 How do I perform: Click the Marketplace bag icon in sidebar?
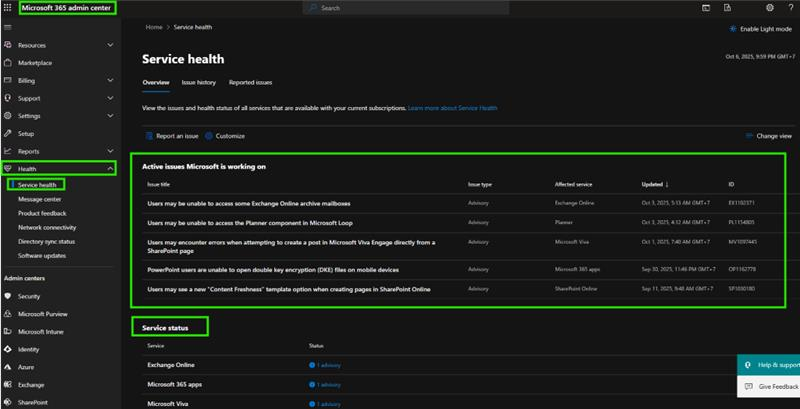[x=8, y=63]
